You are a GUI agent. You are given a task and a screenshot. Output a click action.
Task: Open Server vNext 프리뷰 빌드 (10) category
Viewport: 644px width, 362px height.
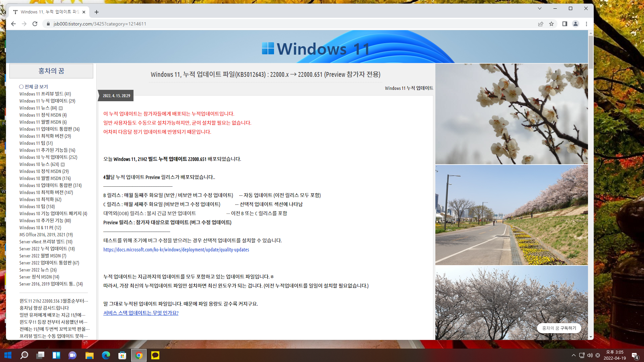[46, 242]
